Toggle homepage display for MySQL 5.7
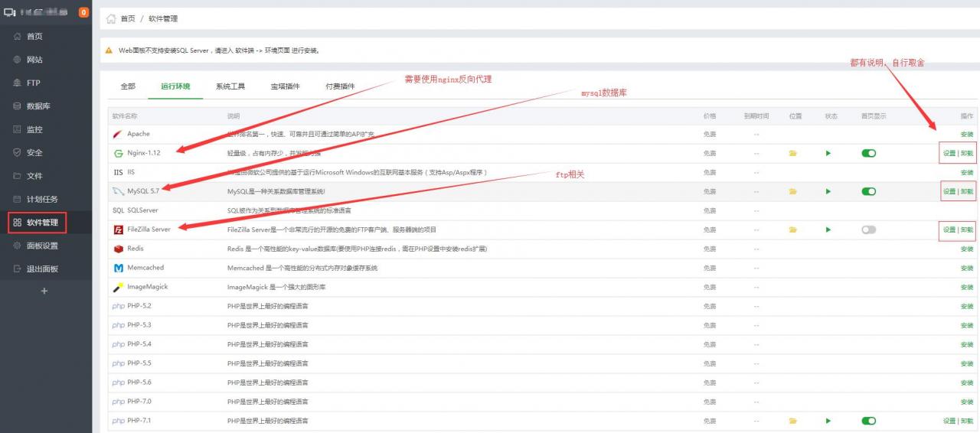 click(x=868, y=191)
